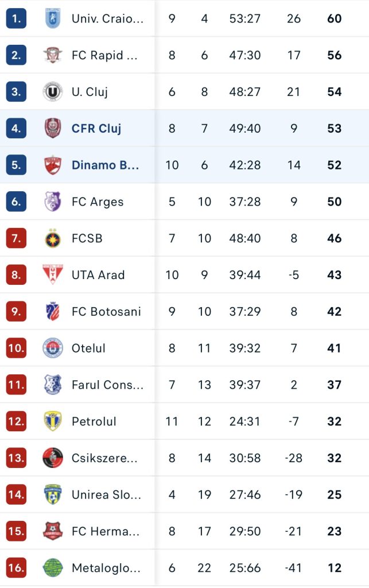The image size is (369, 588).
Task: Click the FC Arges purple crest
Action: [x=52, y=202]
